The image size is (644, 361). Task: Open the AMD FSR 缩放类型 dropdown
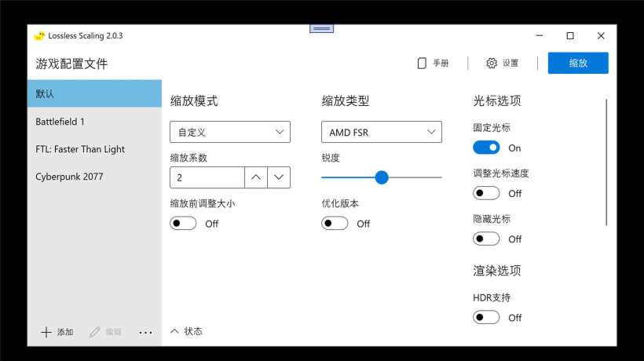(x=382, y=132)
